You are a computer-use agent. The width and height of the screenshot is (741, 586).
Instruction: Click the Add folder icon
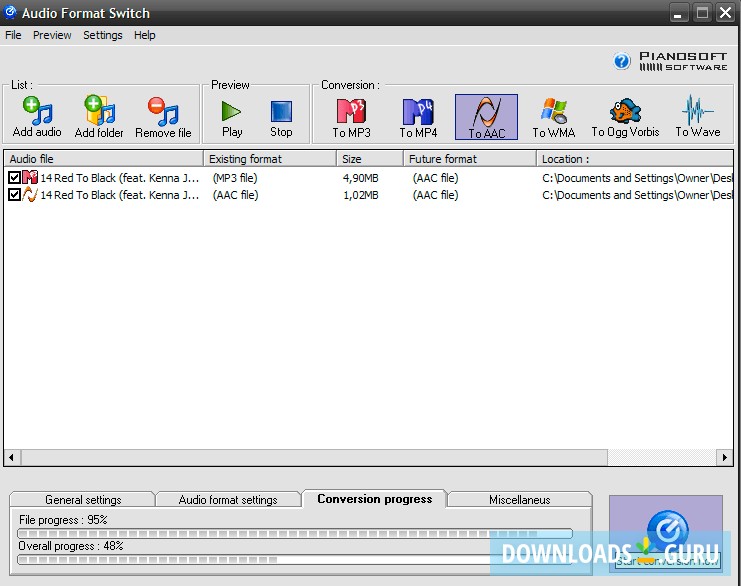pyautogui.click(x=99, y=117)
